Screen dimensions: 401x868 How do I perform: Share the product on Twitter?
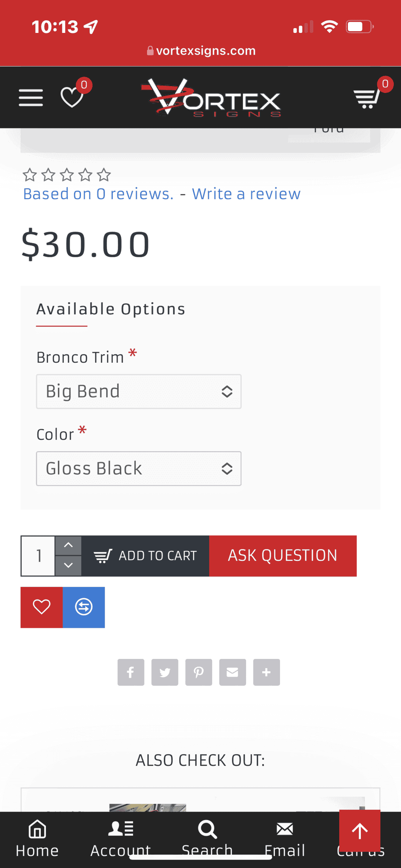[x=165, y=672]
